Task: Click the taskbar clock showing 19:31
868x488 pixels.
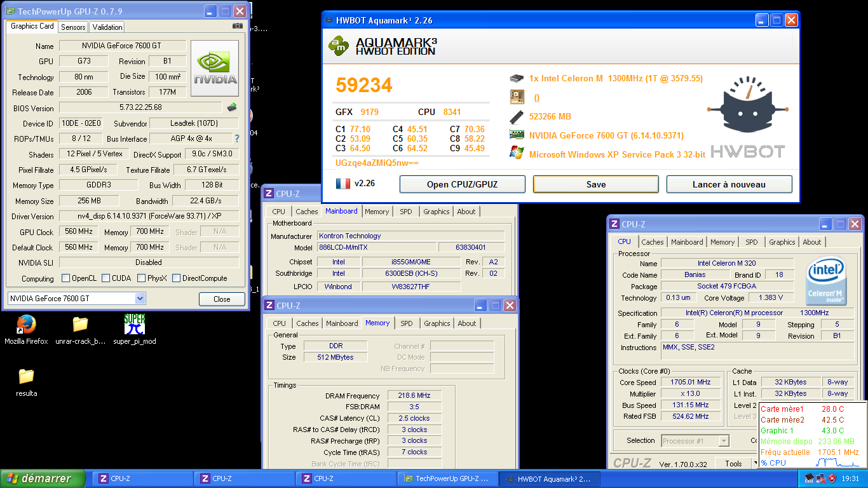Action: click(850, 478)
